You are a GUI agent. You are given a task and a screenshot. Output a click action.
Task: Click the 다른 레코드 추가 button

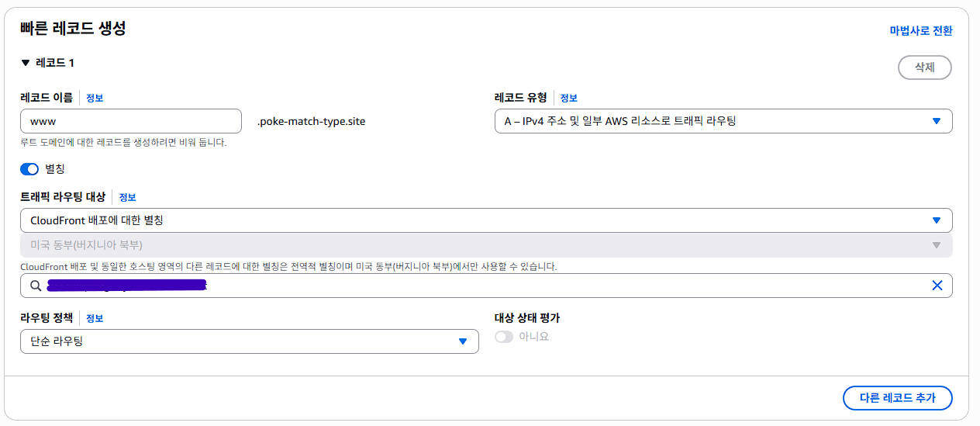(x=898, y=398)
